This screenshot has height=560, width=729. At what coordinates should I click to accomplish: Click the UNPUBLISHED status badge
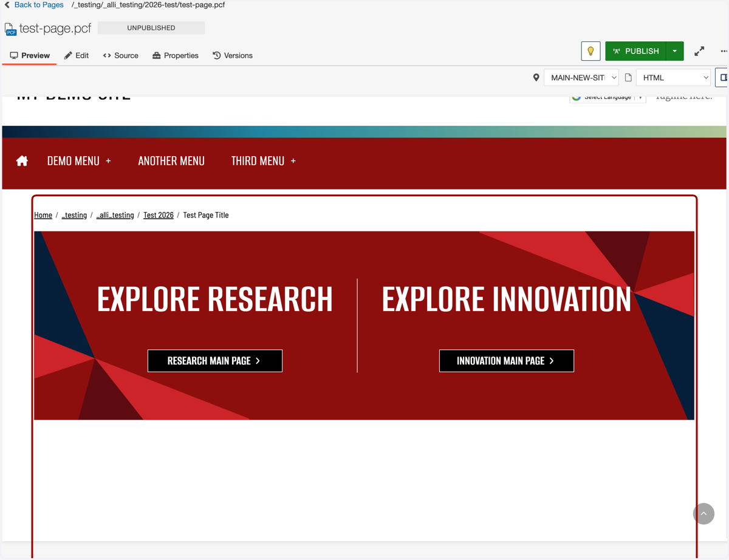[151, 28]
